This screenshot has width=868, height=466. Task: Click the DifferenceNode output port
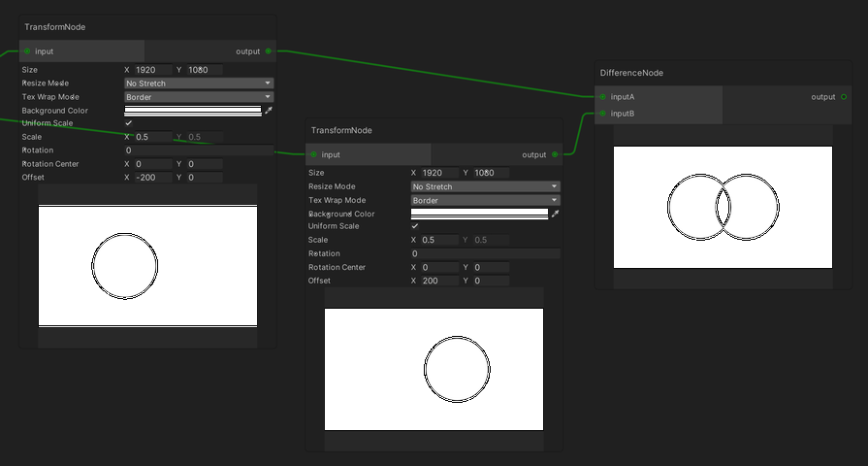click(x=844, y=97)
